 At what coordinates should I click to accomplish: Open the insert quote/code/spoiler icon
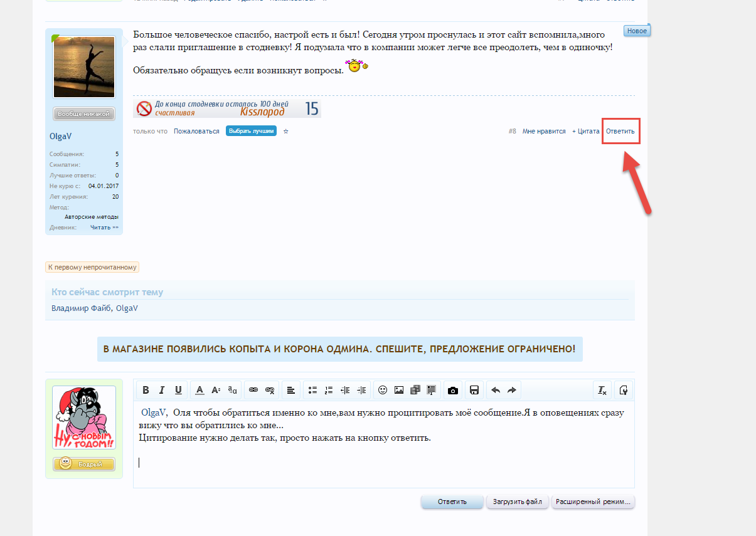click(432, 390)
